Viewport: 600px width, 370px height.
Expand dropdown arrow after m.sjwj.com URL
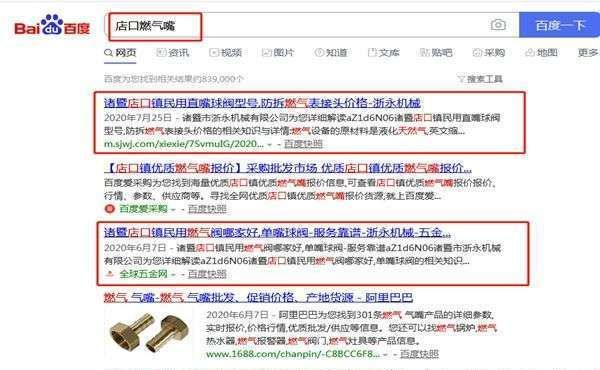click(270, 145)
